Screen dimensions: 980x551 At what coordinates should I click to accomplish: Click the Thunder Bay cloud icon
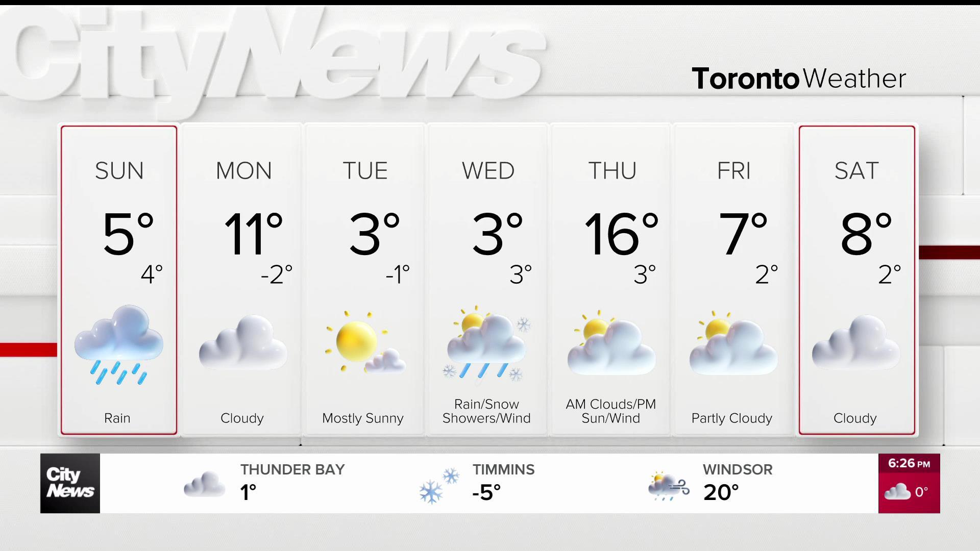(205, 484)
